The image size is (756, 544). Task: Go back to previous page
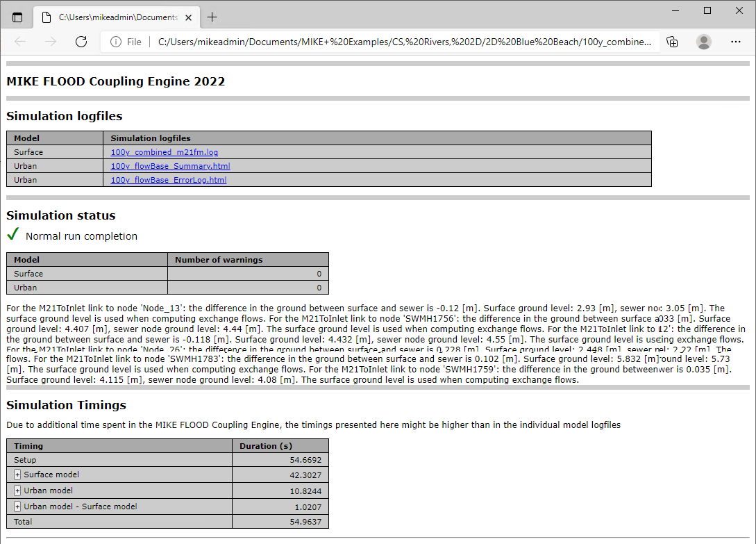[20, 42]
